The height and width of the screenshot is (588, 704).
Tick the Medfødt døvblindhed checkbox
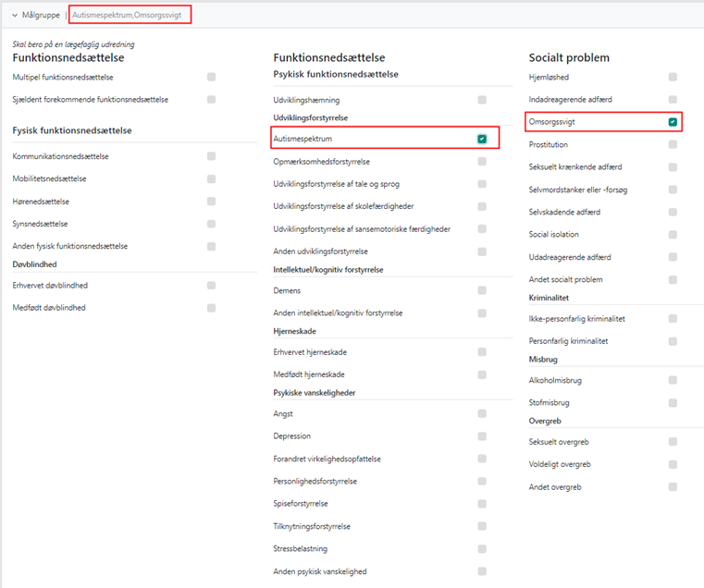(x=212, y=308)
